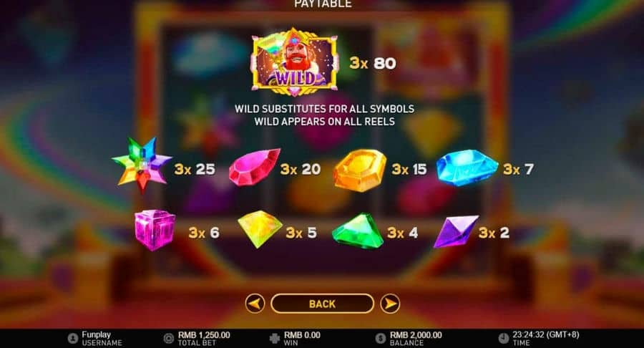Click the user icon beside Funplay
This screenshot has height=348, width=644.
tap(73, 338)
